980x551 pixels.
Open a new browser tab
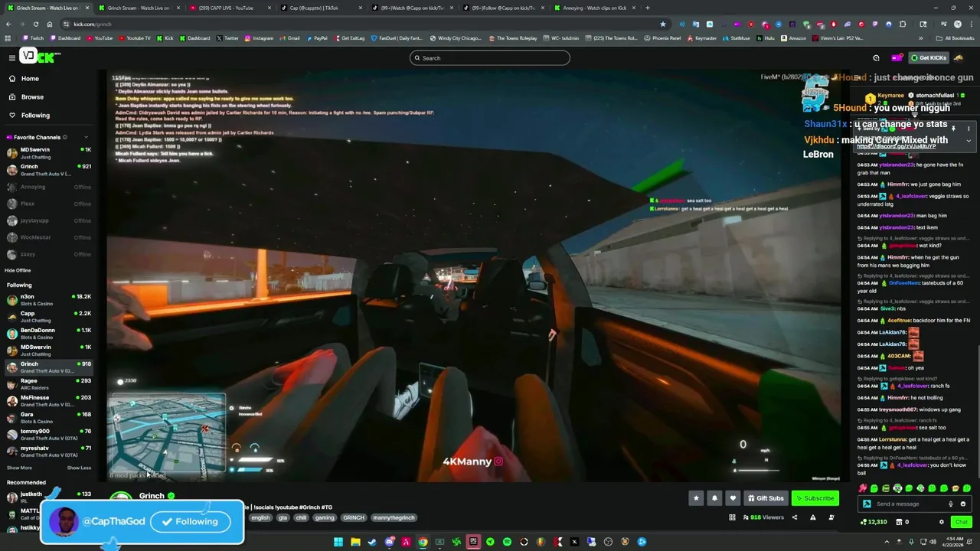click(648, 8)
